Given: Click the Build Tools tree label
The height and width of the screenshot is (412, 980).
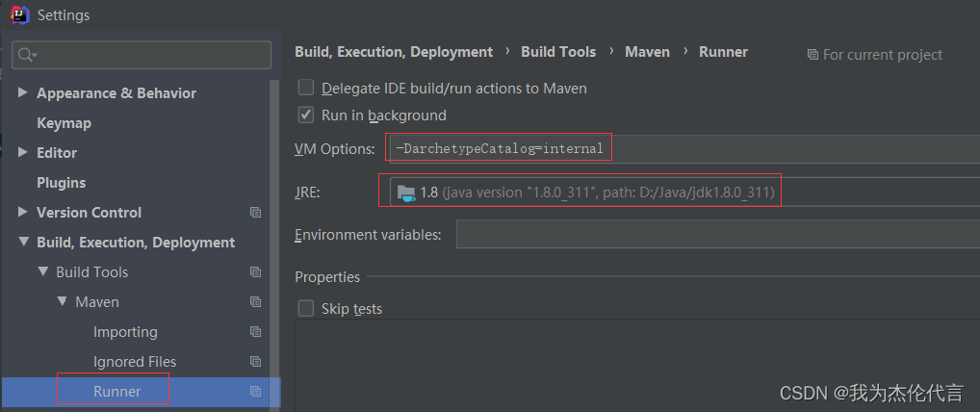Looking at the screenshot, I should tap(91, 272).
